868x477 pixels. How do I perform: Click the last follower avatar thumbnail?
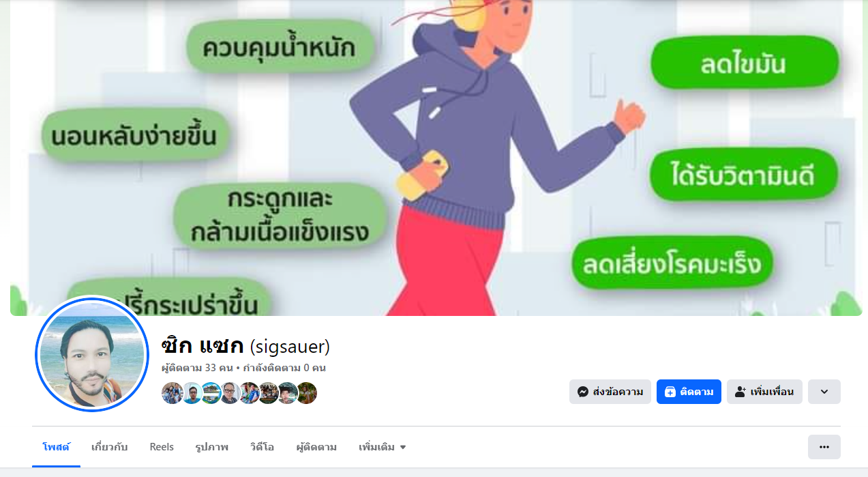pos(307,393)
